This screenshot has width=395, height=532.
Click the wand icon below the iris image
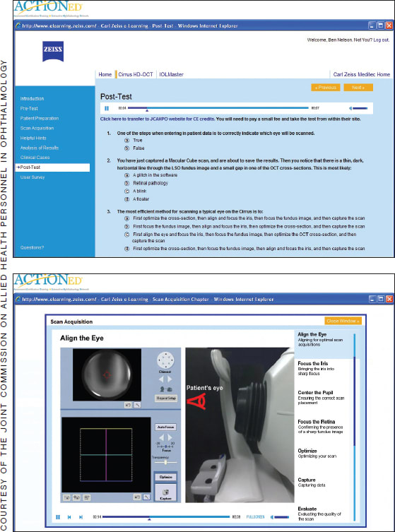[138, 405]
